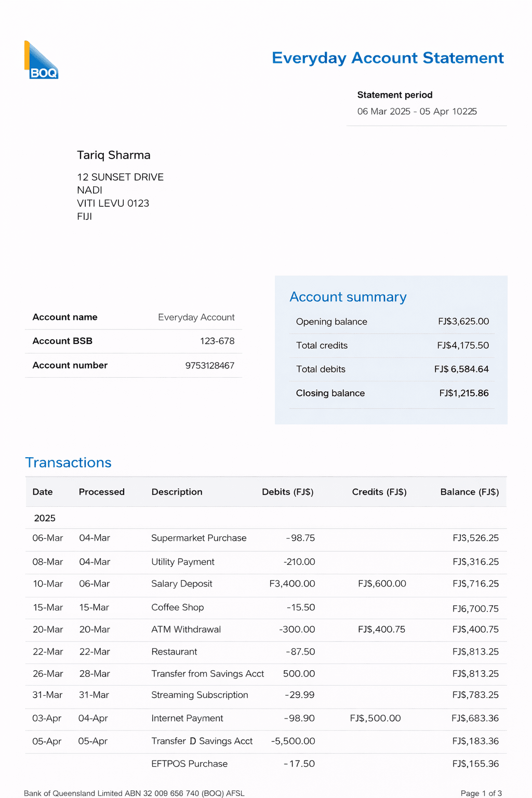Select the Account summary heading
Viewport: 532px width, 798px height.
click(x=348, y=297)
